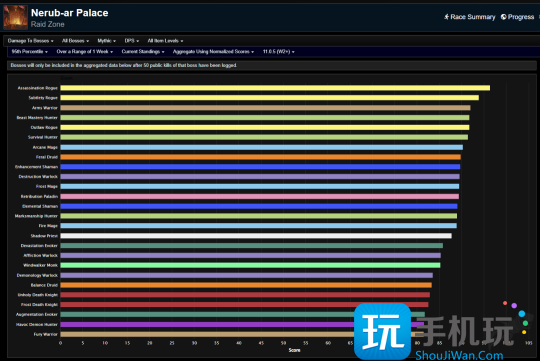Viewport: 540px width, 361px height.
Task: Click the Frost Mage bar
Action: point(260,186)
